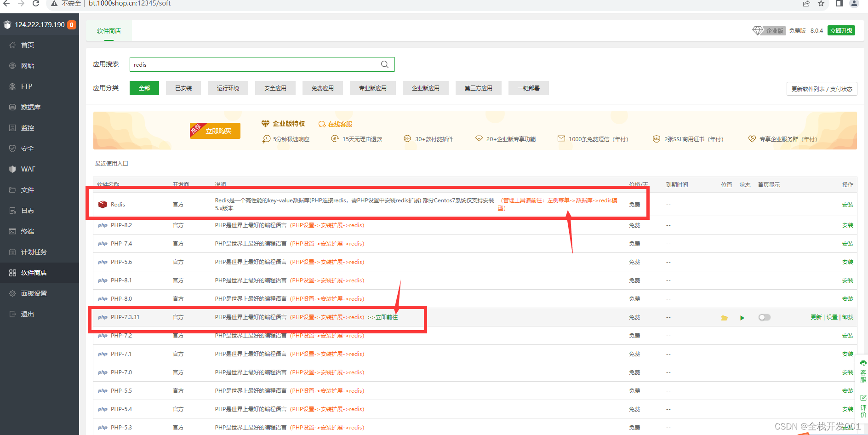Open the 评价 floating feedback widget
Image resolution: width=868 pixels, height=435 pixels.
pos(863,406)
